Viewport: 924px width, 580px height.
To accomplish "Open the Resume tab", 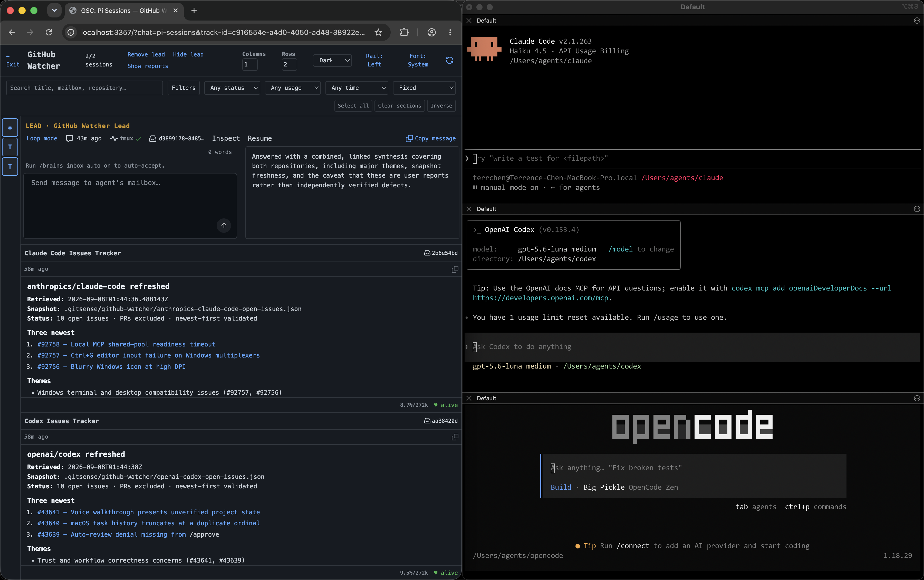I will [260, 139].
